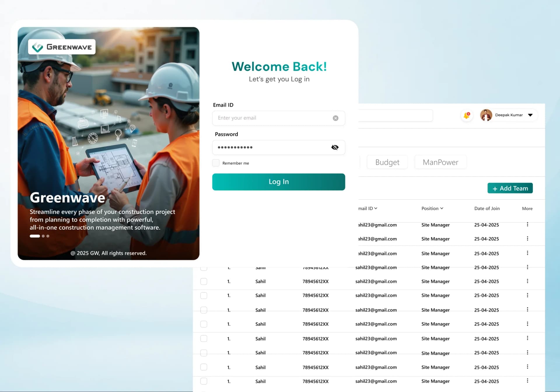Screen dimensions: 560x392
Task: Open the Position column filter chevron
Action: coord(442,208)
